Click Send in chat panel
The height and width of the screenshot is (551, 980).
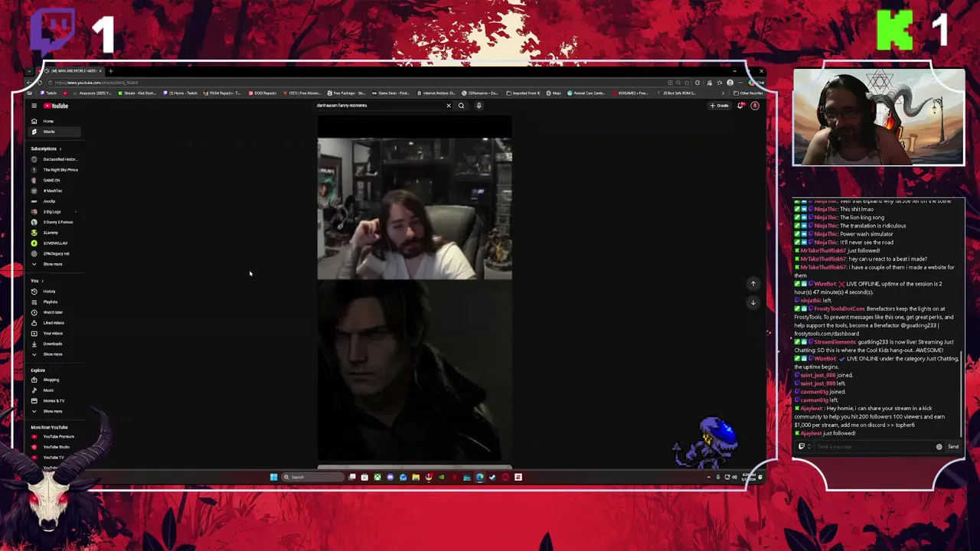pyautogui.click(x=953, y=447)
